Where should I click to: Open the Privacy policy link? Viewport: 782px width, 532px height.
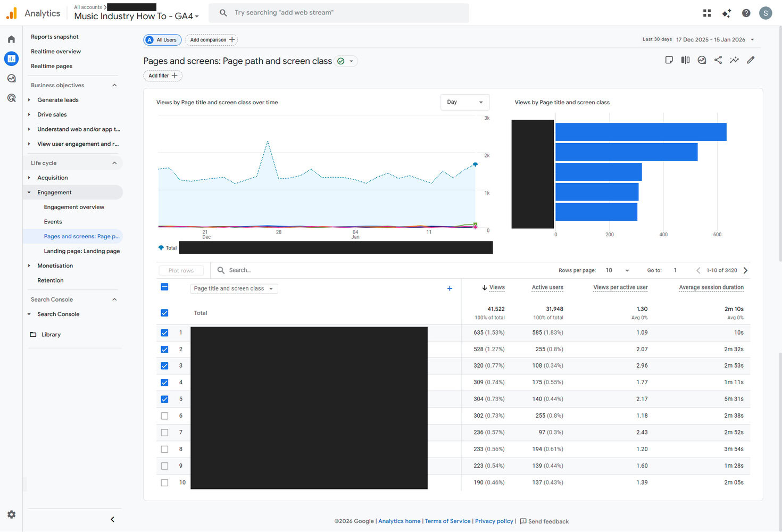tap(494, 521)
